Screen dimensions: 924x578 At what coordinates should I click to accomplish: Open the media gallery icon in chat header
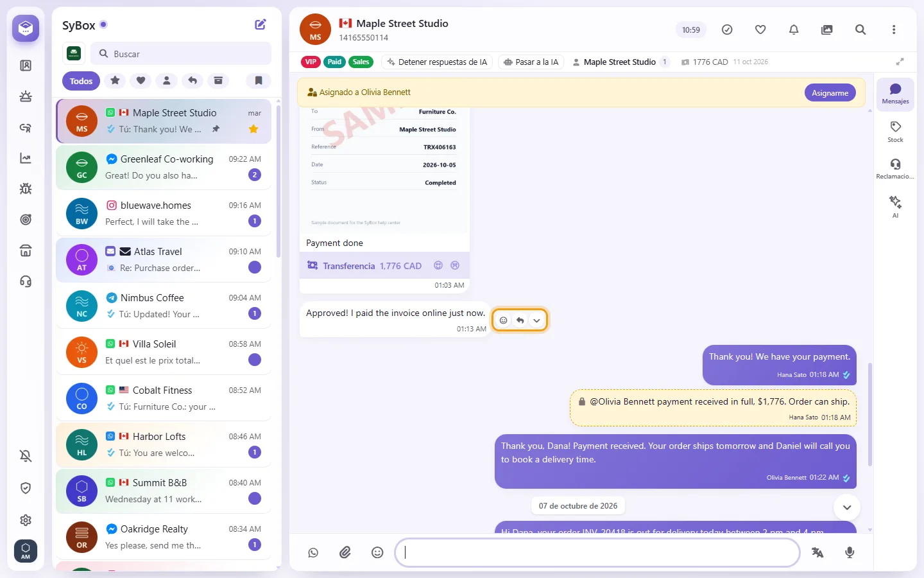click(x=827, y=30)
